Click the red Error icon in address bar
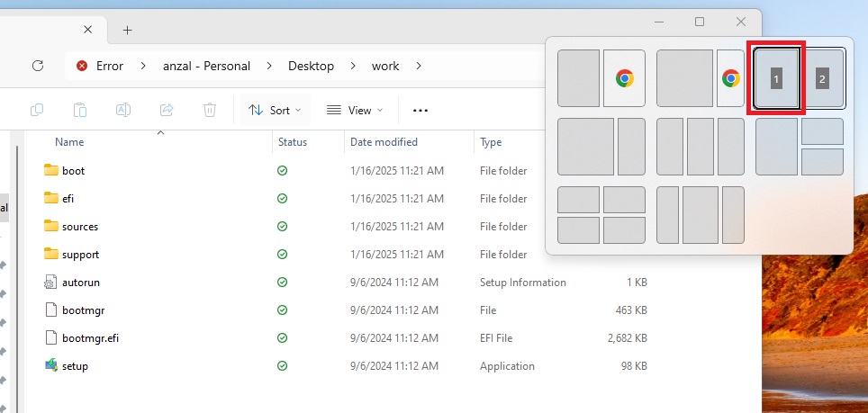Screen dimensions: 868x413 pyautogui.click(x=83, y=66)
